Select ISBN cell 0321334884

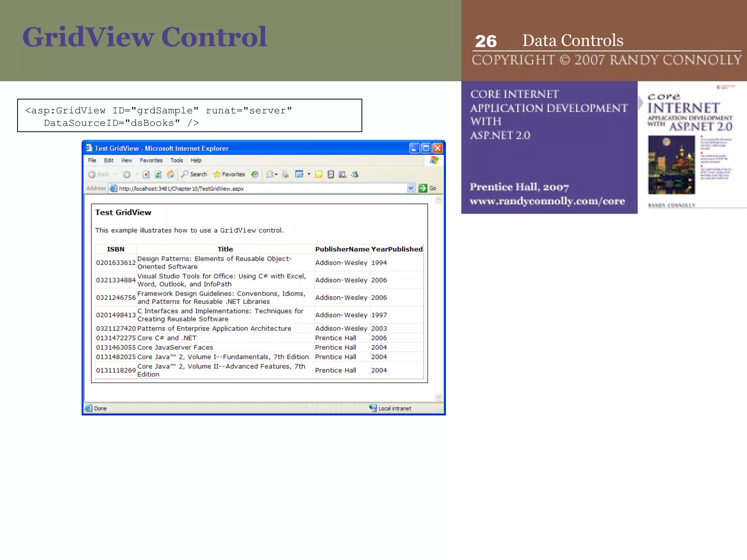tap(116, 280)
